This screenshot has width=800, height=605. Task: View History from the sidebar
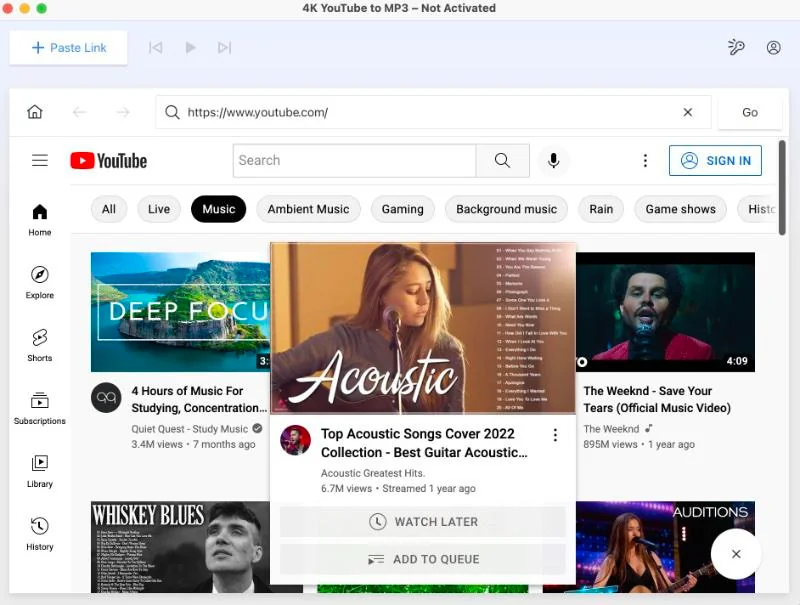[39, 531]
